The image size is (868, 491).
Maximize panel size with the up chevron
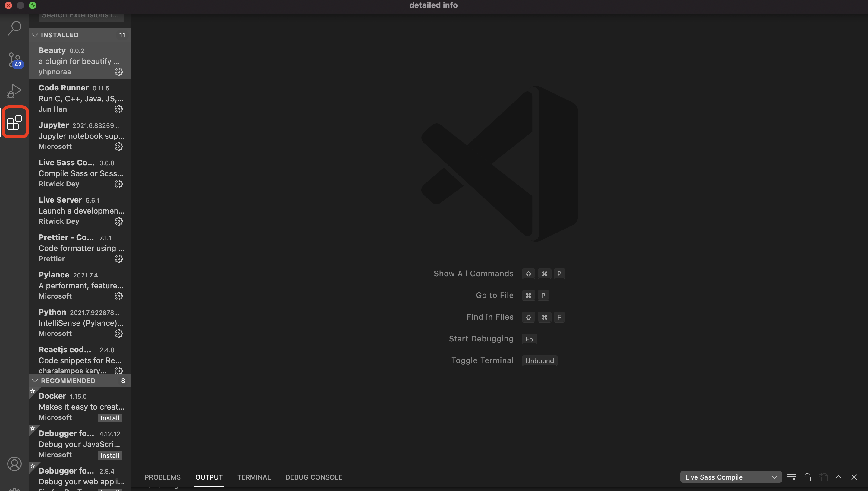838,477
